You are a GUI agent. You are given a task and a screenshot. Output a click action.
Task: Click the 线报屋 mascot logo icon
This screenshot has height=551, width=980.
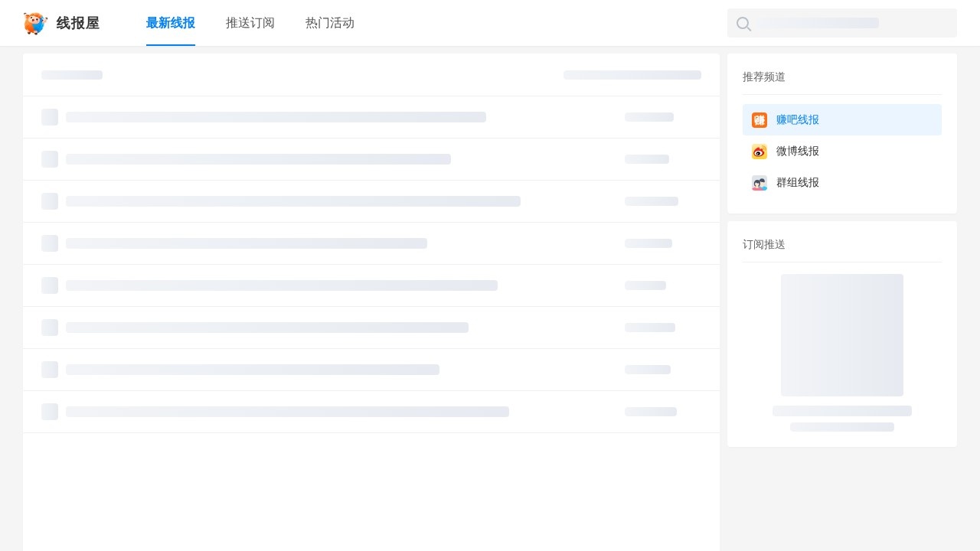pyautogui.click(x=35, y=23)
